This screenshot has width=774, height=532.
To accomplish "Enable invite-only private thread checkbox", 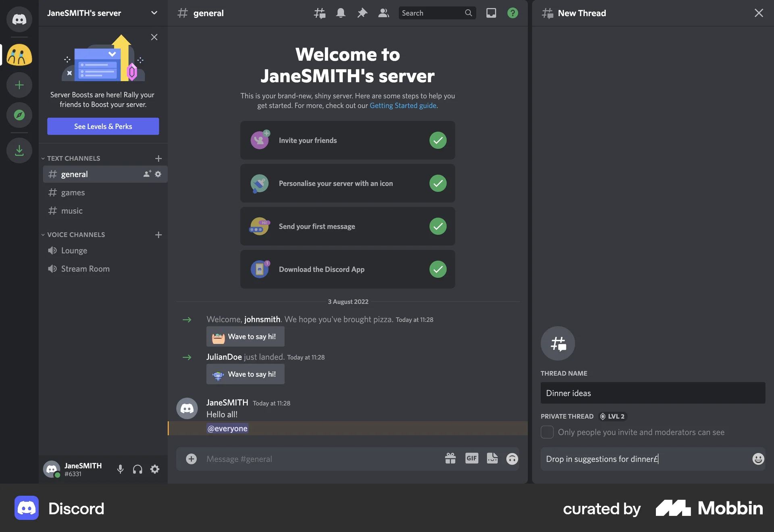I will click(x=547, y=432).
